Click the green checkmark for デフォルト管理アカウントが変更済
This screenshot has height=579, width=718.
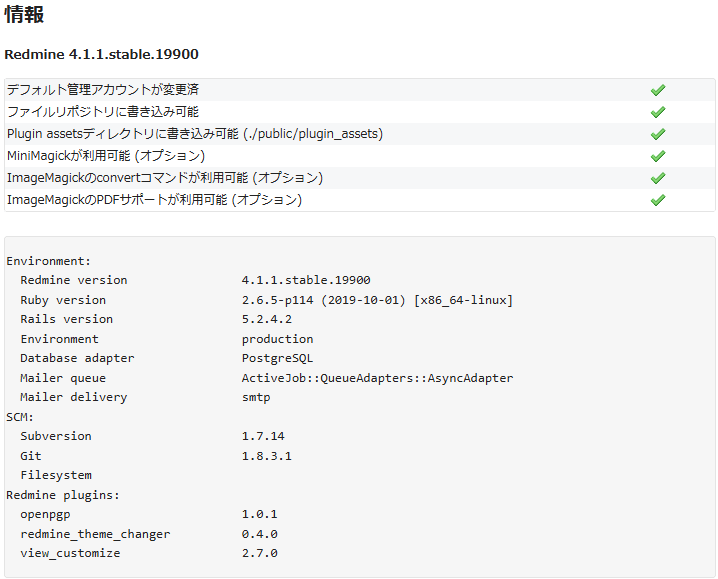click(x=658, y=90)
